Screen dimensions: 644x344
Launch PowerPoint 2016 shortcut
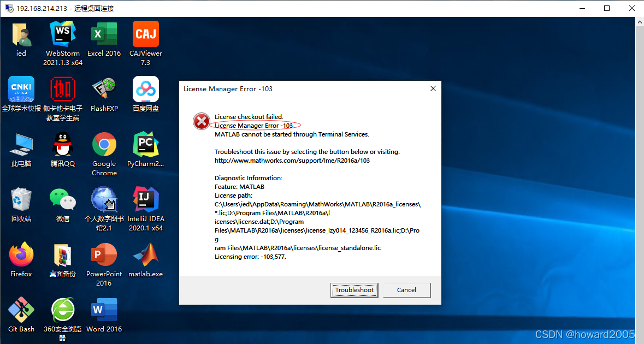(x=104, y=254)
